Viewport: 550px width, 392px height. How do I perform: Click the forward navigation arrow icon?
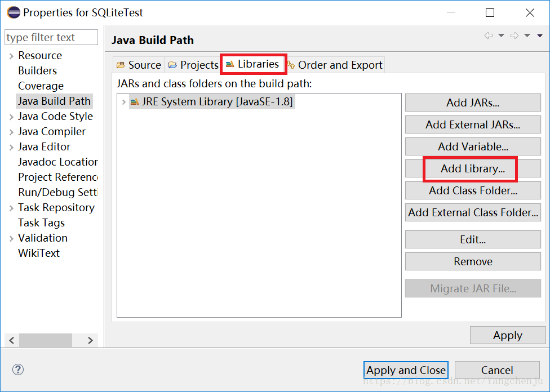(514, 36)
